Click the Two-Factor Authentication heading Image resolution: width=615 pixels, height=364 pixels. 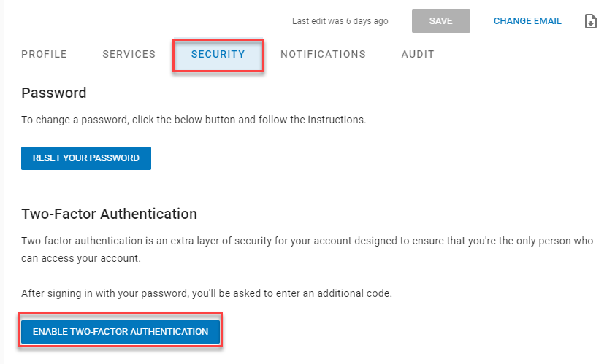(109, 214)
